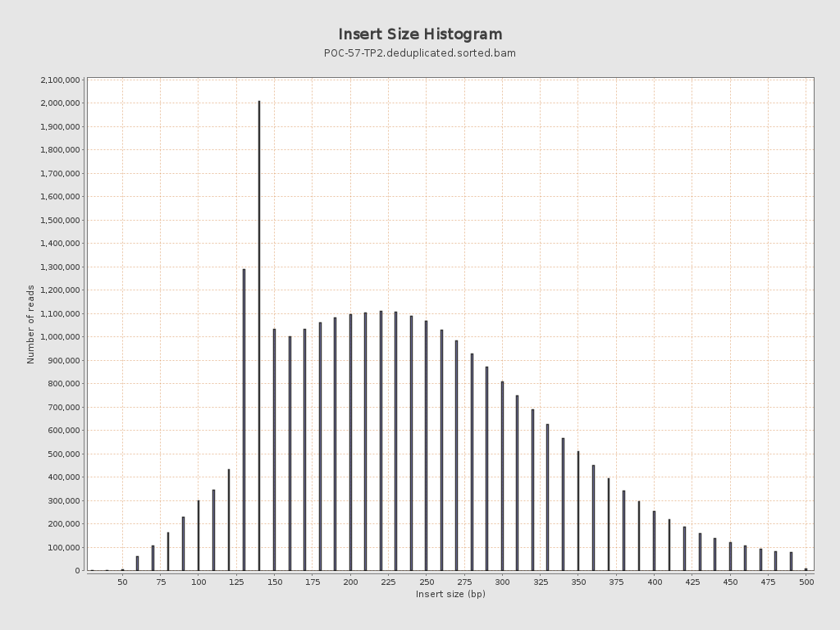The image size is (840, 630).
Task: Click the histogram bar at 150 bp
Action: pyautogui.click(x=275, y=450)
